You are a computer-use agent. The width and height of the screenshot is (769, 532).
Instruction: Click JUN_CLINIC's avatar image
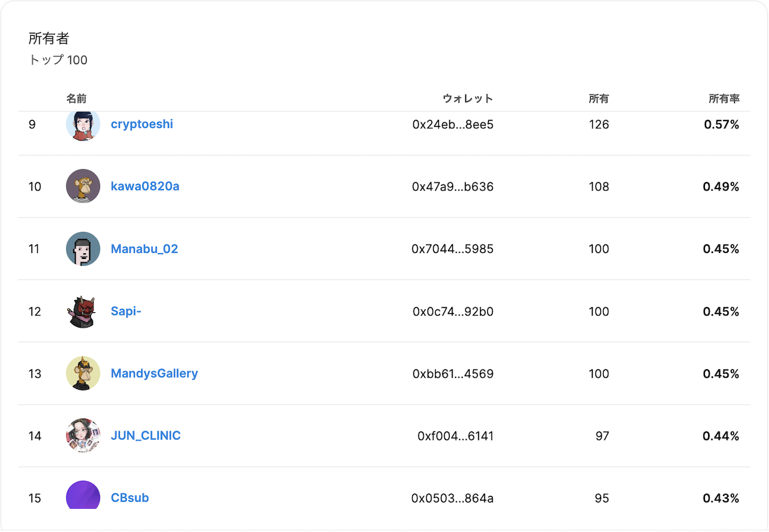click(83, 436)
